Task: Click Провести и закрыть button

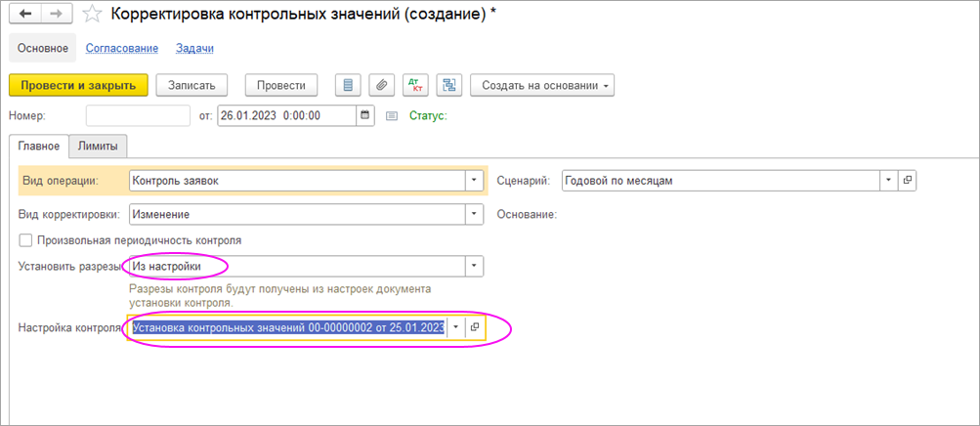Action: point(78,86)
